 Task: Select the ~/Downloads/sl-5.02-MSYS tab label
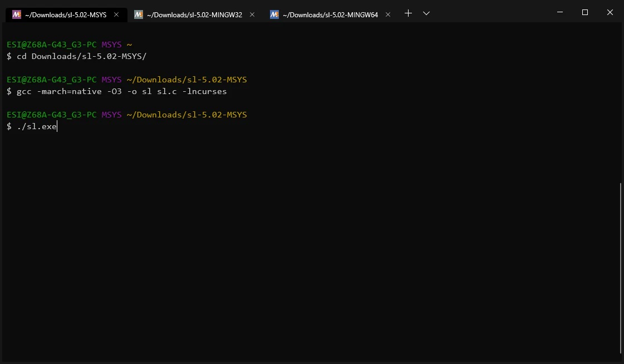[66, 14]
